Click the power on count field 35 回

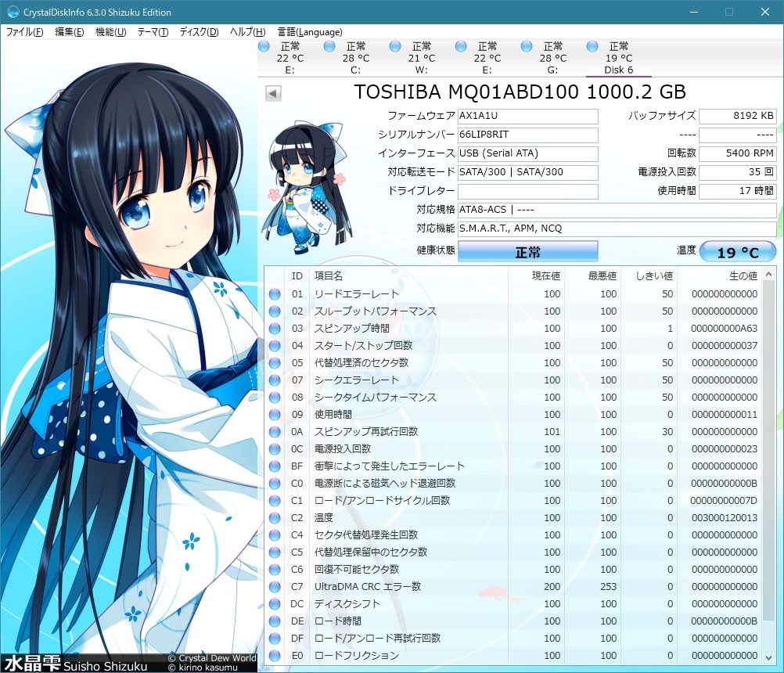point(738,172)
